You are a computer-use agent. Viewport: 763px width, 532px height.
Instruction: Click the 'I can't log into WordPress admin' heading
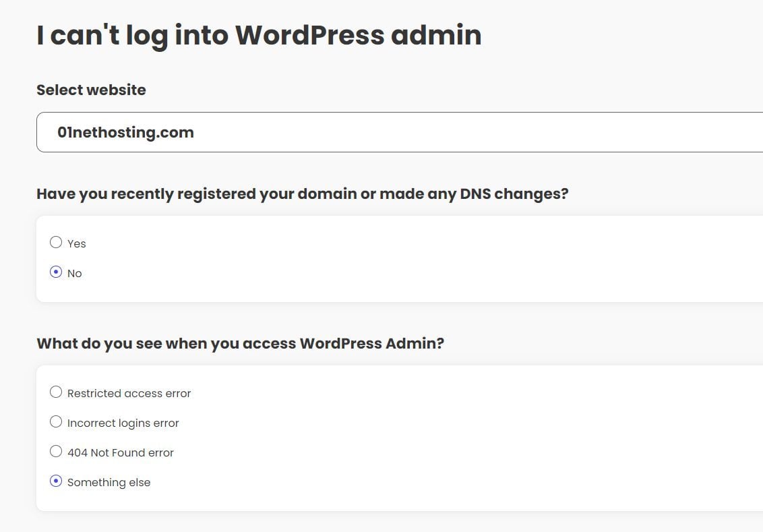(259, 35)
